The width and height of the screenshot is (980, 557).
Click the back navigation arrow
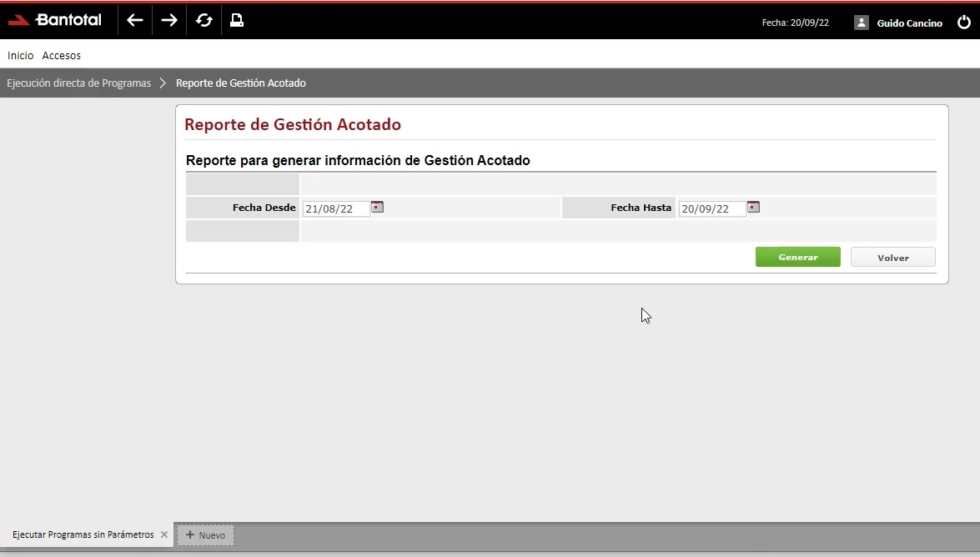pyautogui.click(x=134, y=20)
